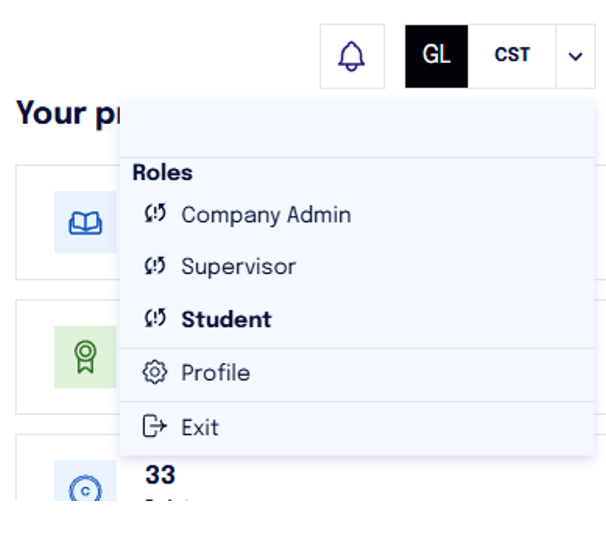606x534 pixels.
Task: Click role-switch icon beside Supervisor
Action: click(155, 266)
